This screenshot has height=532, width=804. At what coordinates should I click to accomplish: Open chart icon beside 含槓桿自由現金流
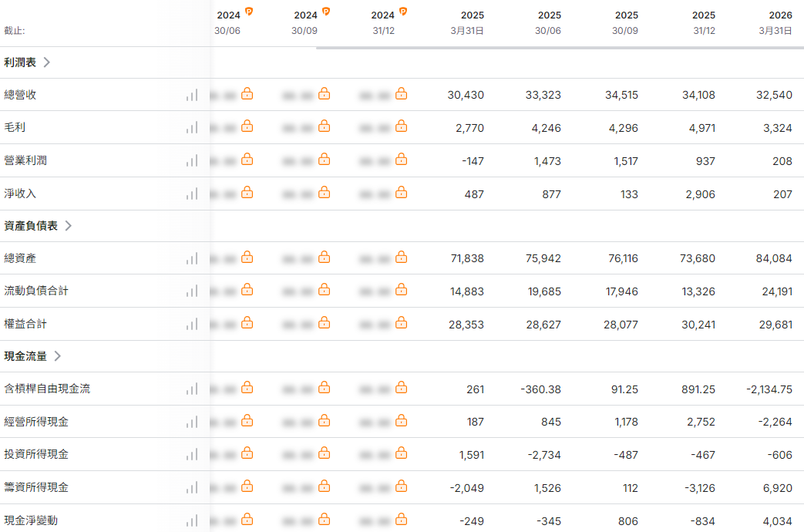coord(192,389)
